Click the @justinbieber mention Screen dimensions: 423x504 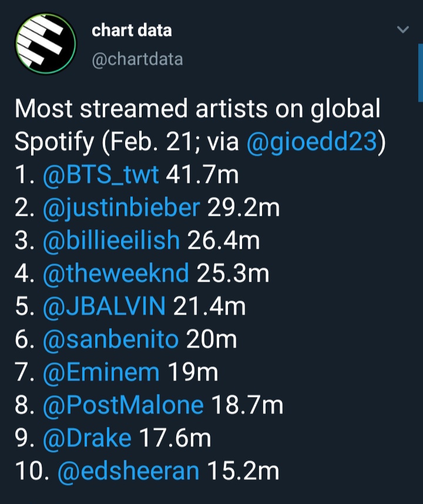click(122, 208)
